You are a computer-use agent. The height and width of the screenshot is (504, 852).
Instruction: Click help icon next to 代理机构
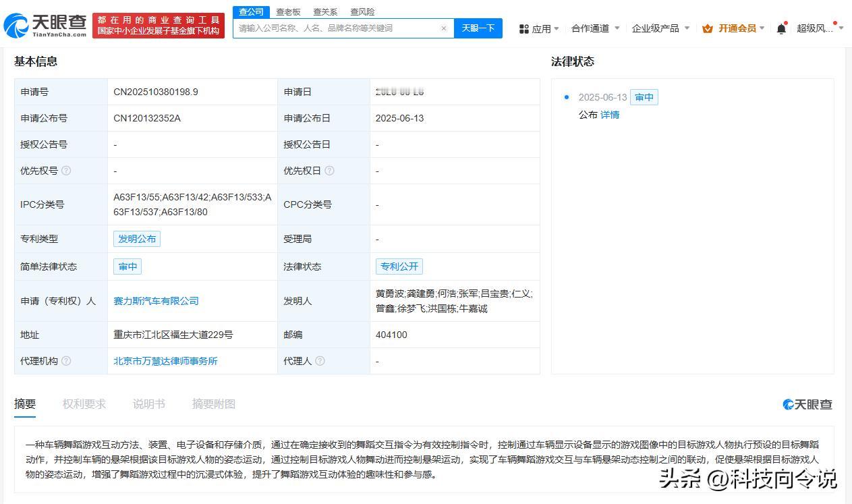[66, 361]
